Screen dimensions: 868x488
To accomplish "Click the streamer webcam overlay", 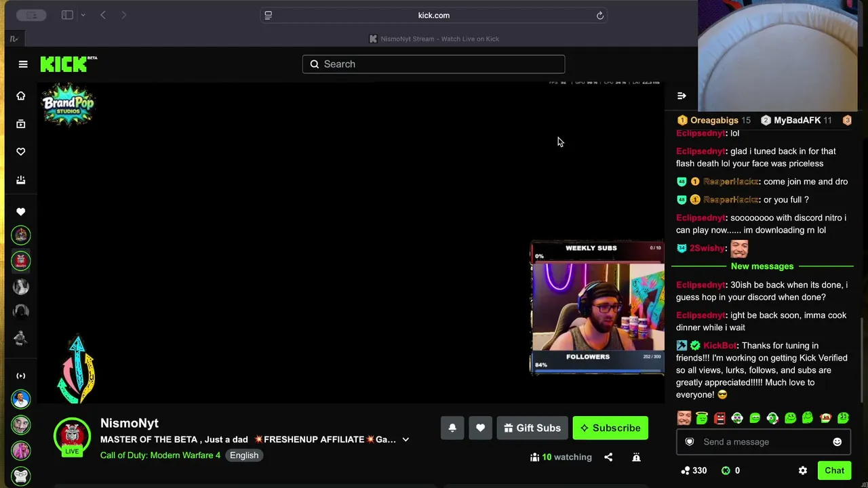I will point(597,308).
